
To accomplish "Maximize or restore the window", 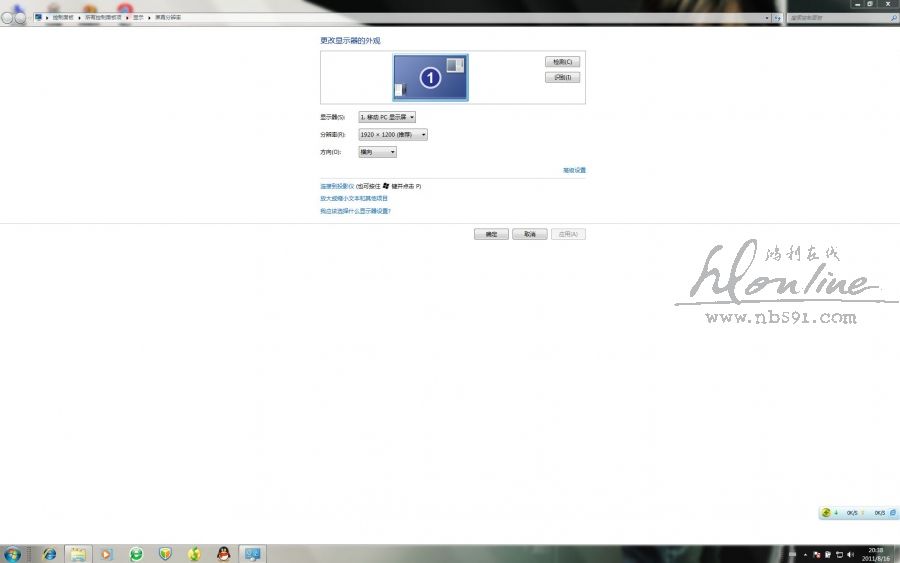I will pos(870,4).
